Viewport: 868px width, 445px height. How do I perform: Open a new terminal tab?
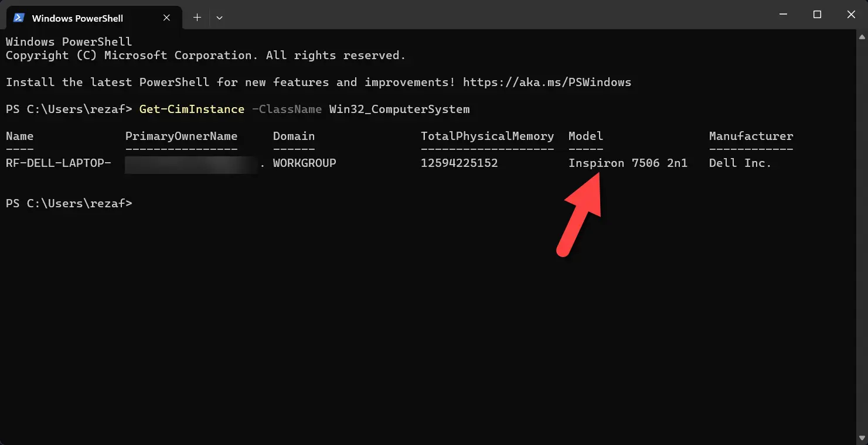pos(197,18)
